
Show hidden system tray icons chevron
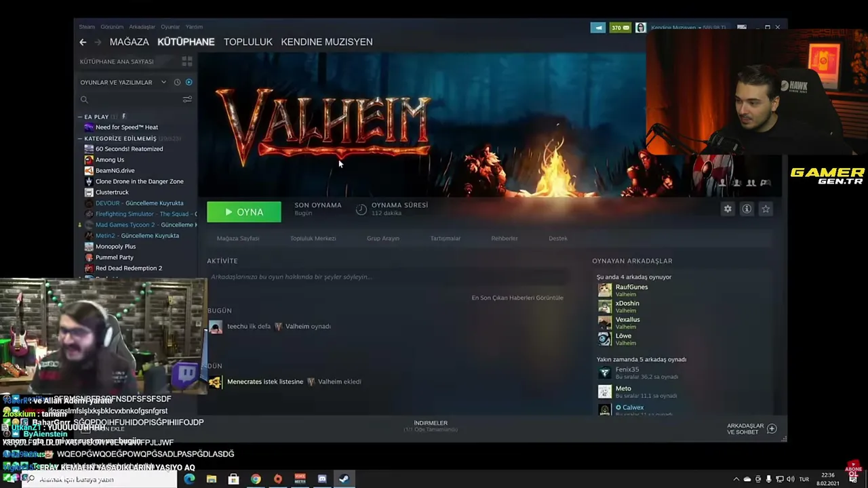pos(736,479)
